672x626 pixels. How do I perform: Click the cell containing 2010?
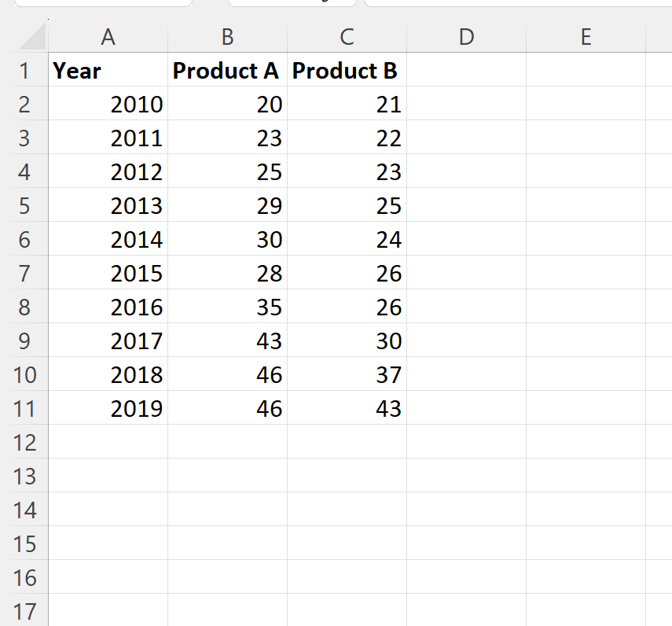tap(108, 104)
